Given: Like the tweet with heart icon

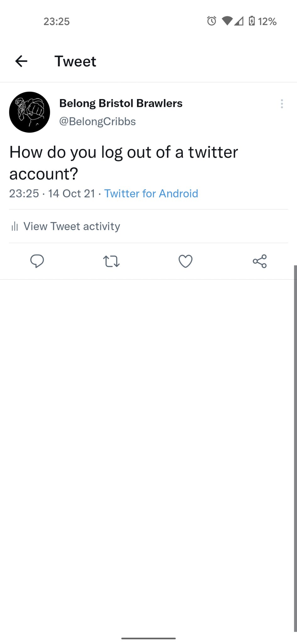Looking at the screenshot, I should coord(185,261).
